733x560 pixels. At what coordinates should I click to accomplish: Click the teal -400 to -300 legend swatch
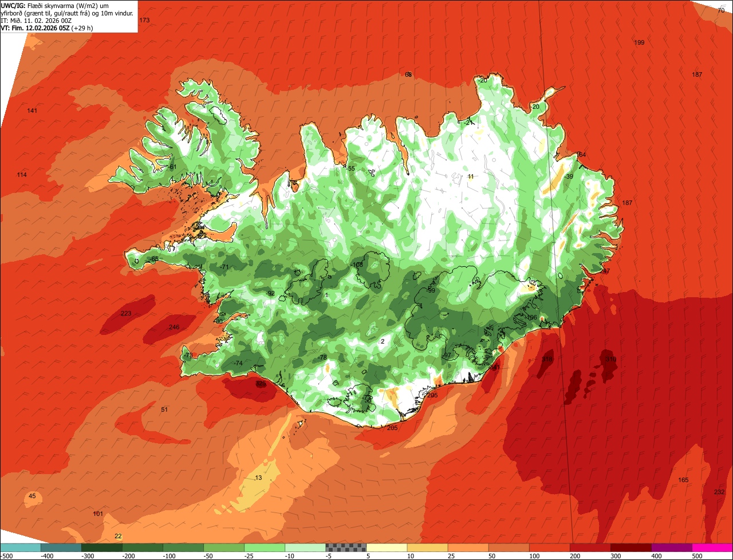pos(61,547)
